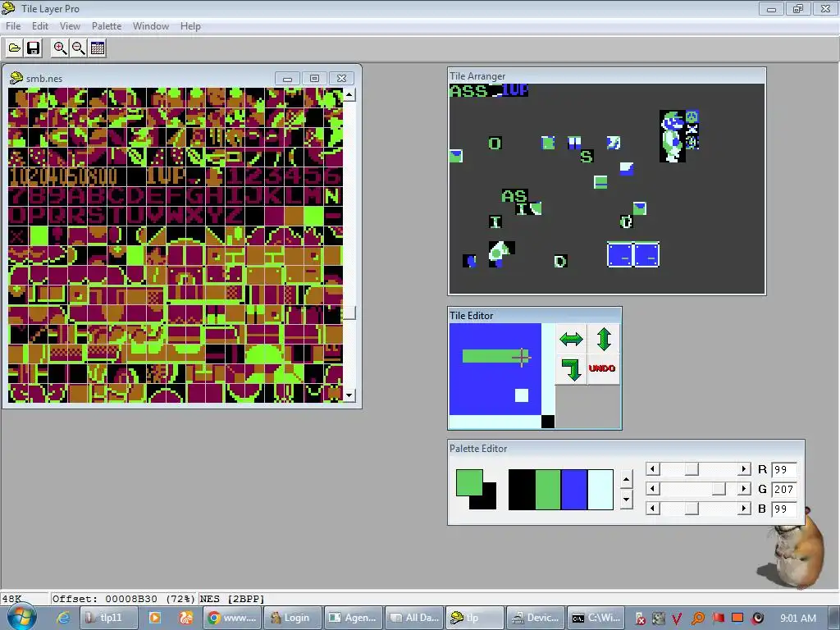Screen dimensions: 840x630
Task: Select the black palette color
Action: click(521, 490)
